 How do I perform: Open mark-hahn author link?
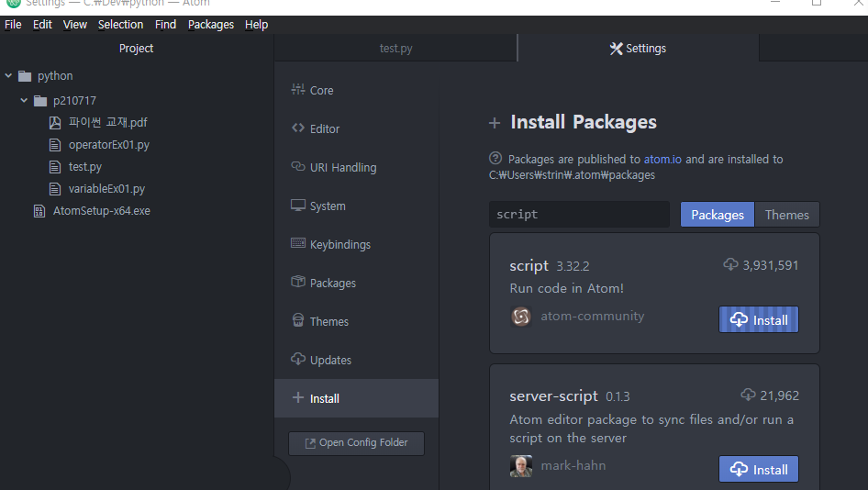[573, 465]
